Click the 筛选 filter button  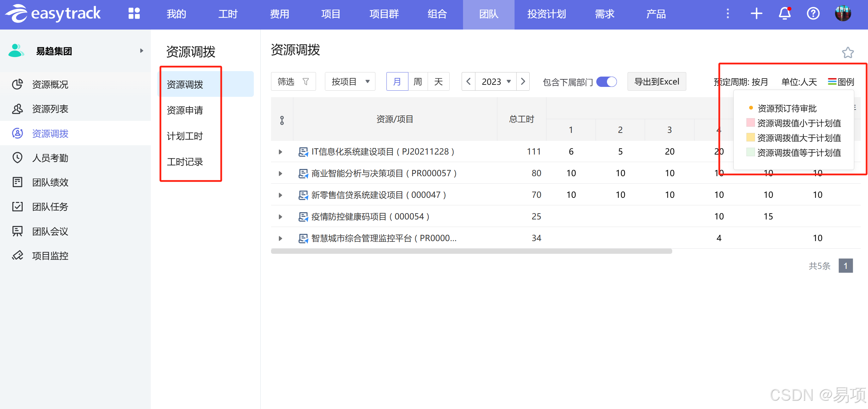293,82
